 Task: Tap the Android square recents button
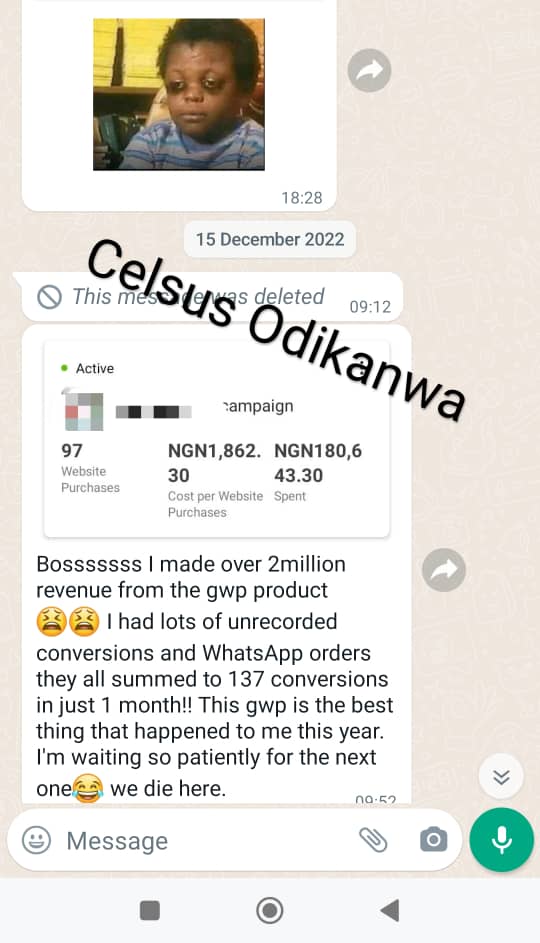click(150, 911)
